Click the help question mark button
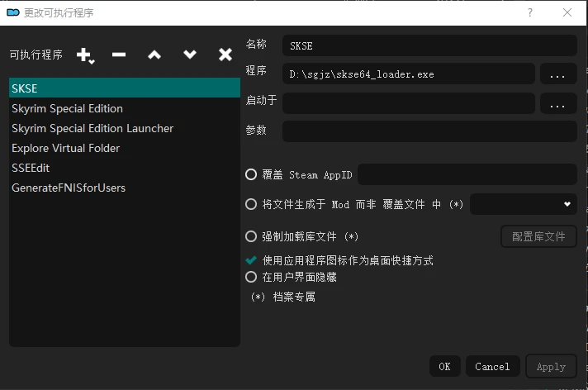Screen dimensions: 588x390 530,12
